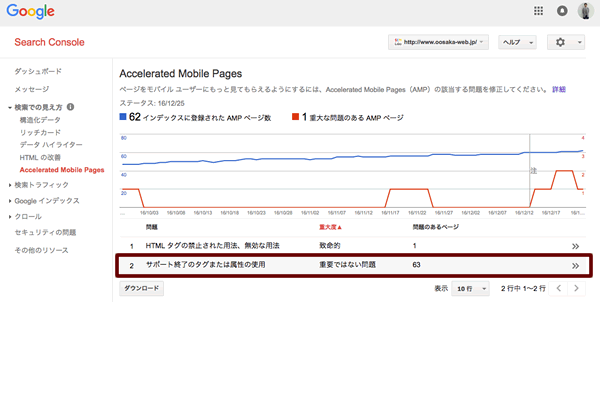This screenshot has width=600, height=400.
Task: Open details arrow for サポート終了のタグ row
Action: click(575, 266)
